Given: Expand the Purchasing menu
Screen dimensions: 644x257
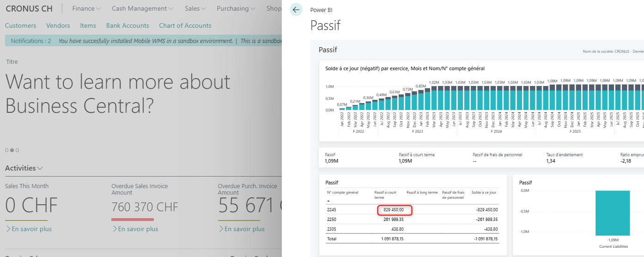Looking at the screenshot, I should coord(236,8).
